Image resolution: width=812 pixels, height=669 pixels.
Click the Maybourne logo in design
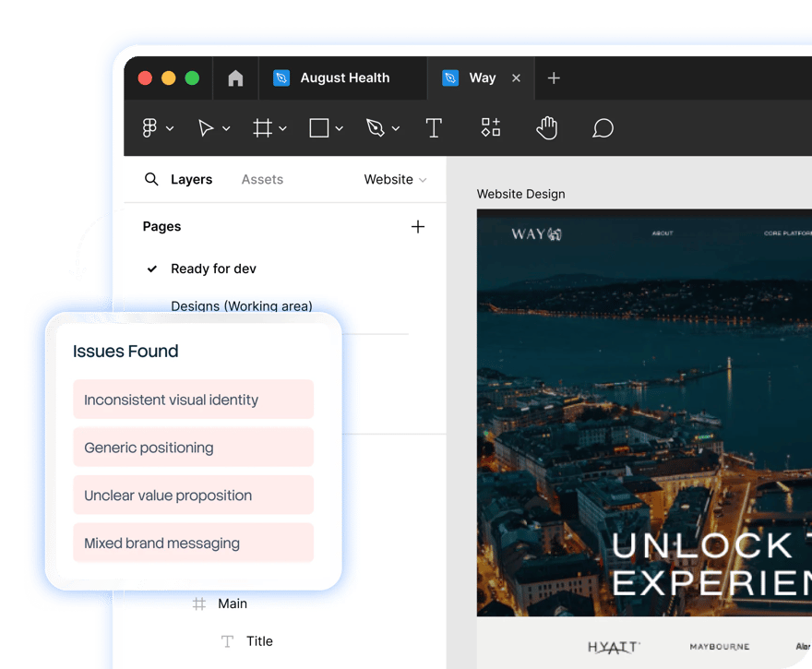720,647
